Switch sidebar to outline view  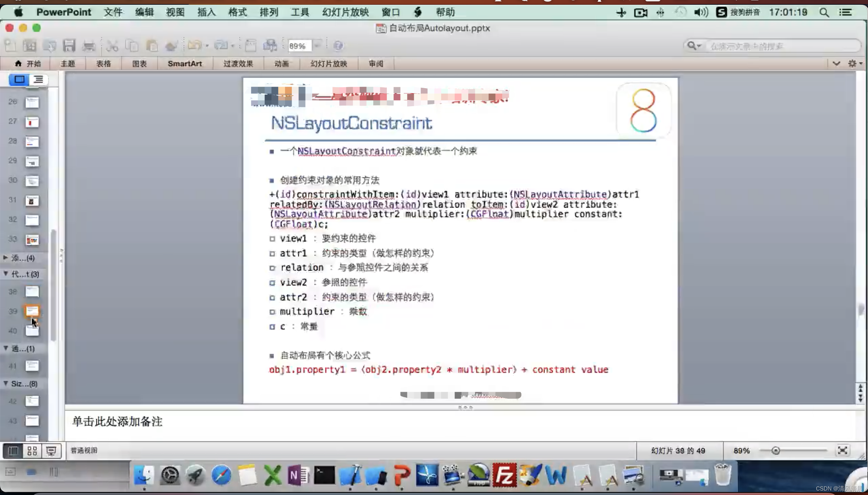(x=38, y=80)
